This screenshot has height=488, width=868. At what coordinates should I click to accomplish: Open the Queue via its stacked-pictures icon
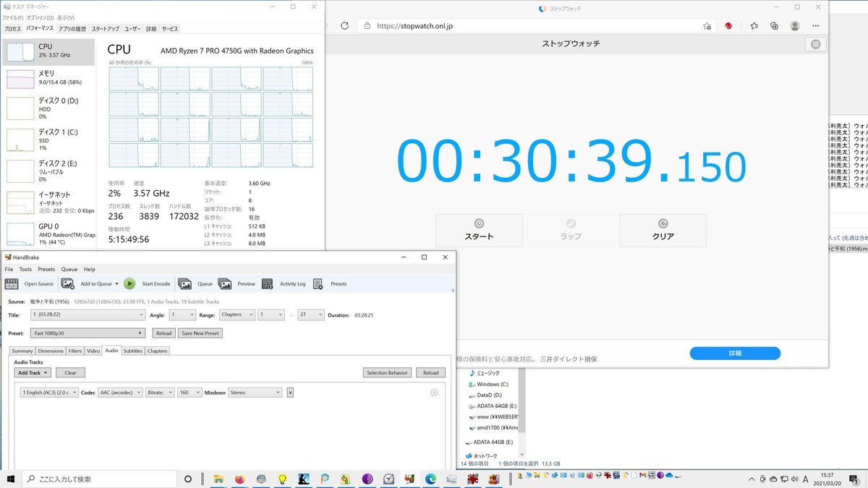(184, 284)
